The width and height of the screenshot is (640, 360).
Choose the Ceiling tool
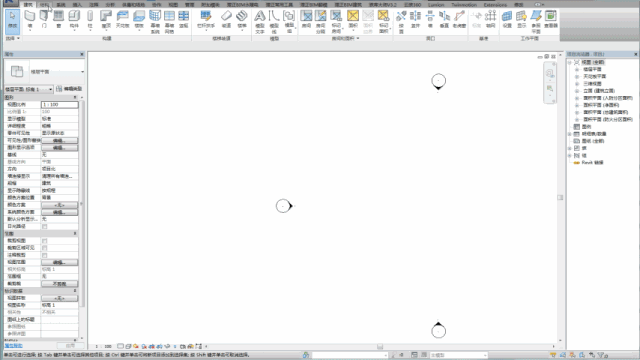pos(122,20)
